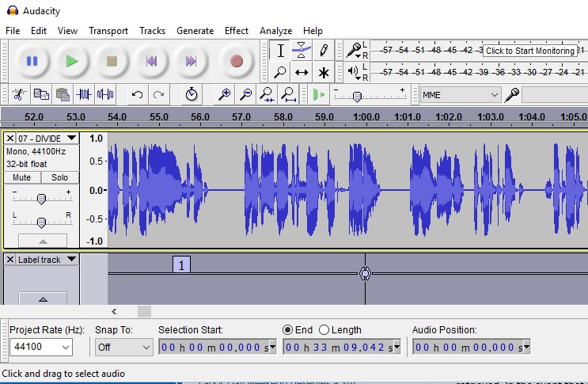Open the View menu
The height and width of the screenshot is (384, 588).
click(x=67, y=31)
